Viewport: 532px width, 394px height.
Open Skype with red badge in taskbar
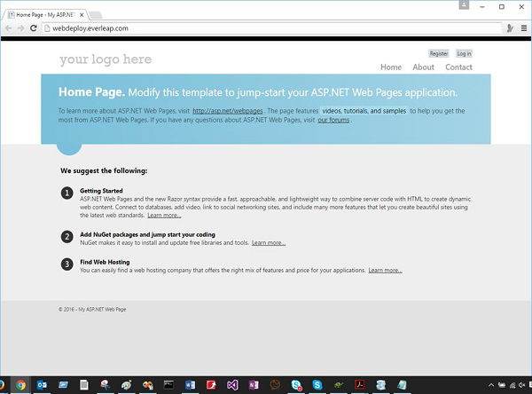point(296,385)
